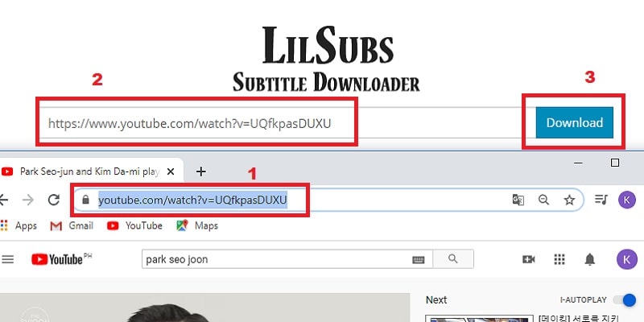Maximize the browser window
Screen dimensions: 644x322
(x=615, y=163)
